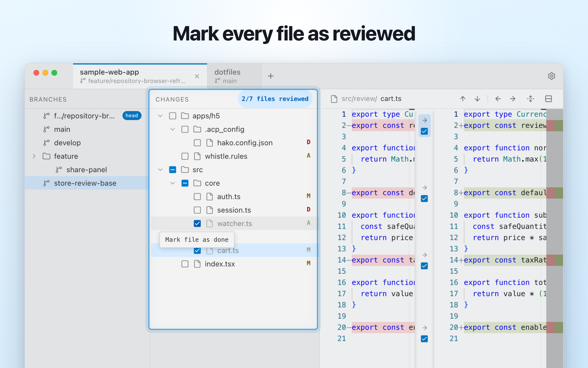Uncheck the watcher.ts reviewed checkbox
Viewport: 588px width, 368px height.
tap(197, 223)
